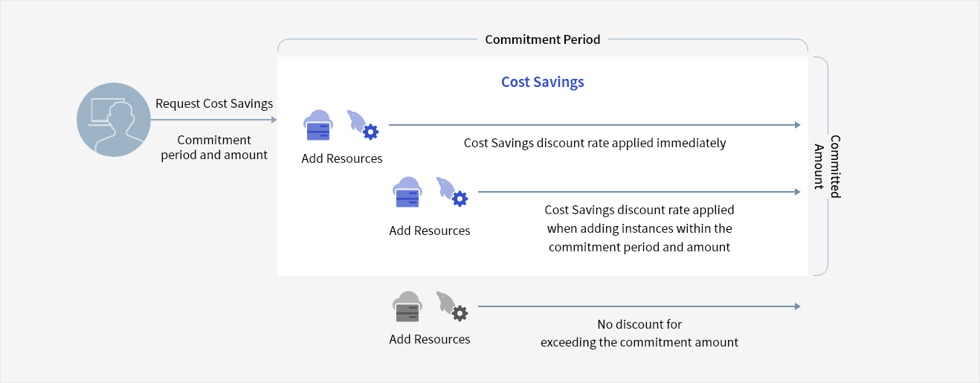Click the top blue cloud server icon

[x=319, y=125]
